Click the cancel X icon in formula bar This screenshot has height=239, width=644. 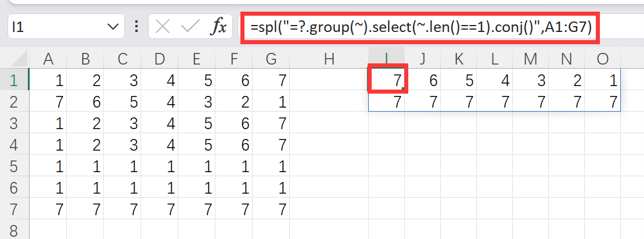pyautogui.click(x=163, y=27)
